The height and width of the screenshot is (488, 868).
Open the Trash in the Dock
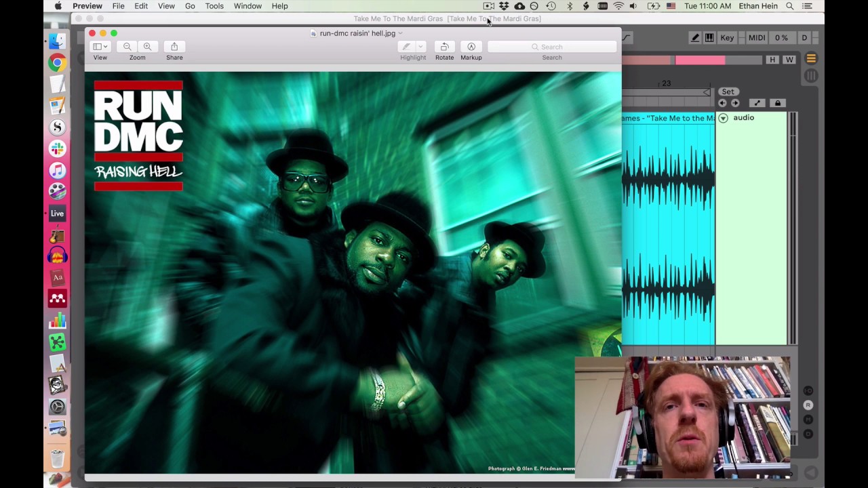(58, 459)
